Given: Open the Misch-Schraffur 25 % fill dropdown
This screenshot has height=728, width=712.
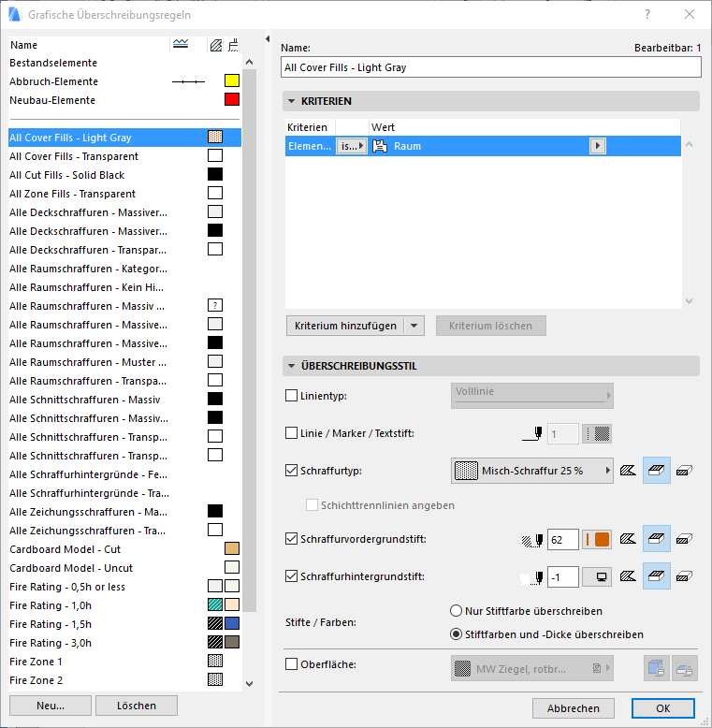Looking at the screenshot, I should (532, 471).
